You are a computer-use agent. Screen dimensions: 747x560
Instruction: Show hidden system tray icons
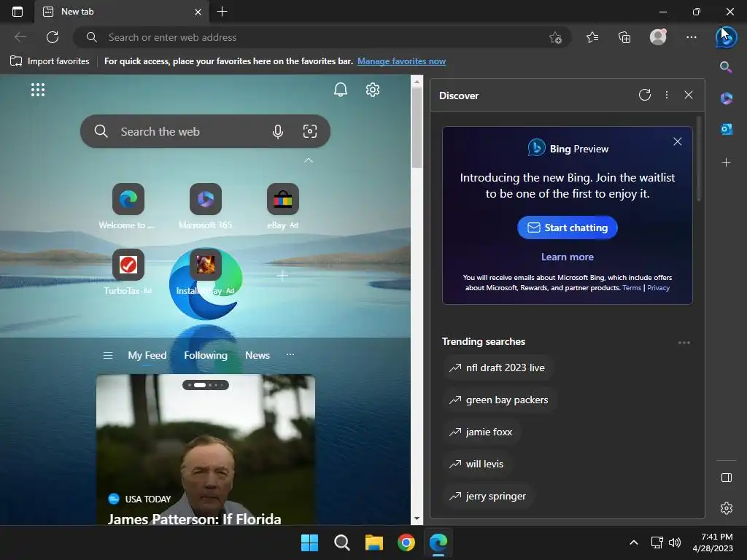634,542
